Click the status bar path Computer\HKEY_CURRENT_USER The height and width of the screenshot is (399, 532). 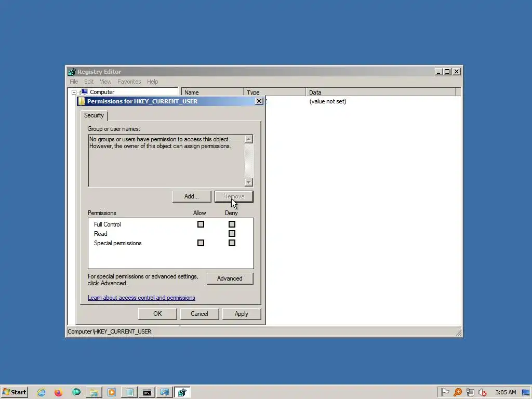pyautogui.click(x=110, y=331)
